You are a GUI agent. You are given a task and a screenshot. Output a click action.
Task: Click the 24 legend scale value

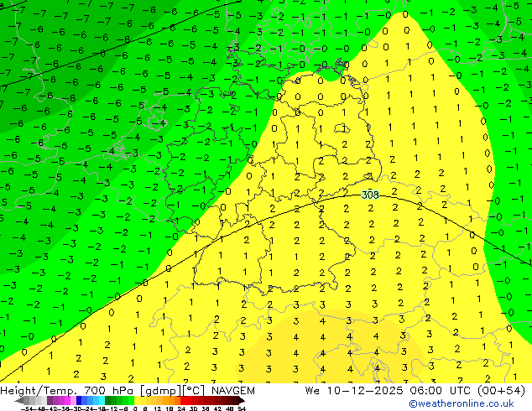[181, 409]
